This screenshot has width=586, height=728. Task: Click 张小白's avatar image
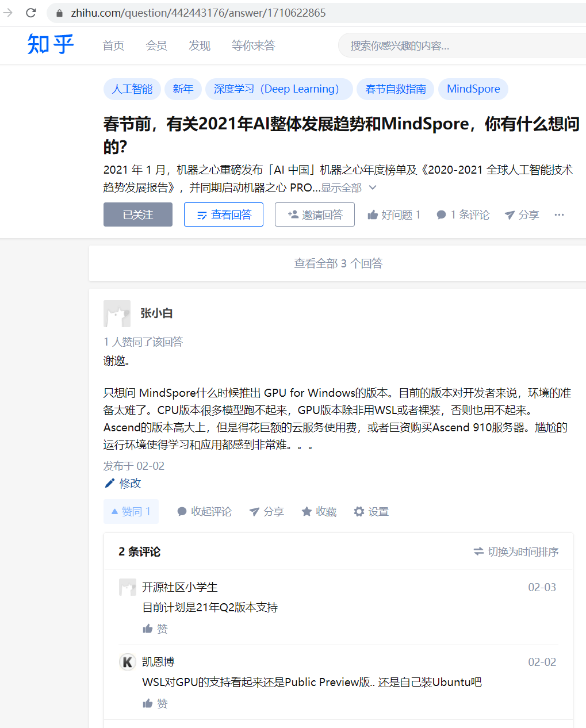coord(117,313)
